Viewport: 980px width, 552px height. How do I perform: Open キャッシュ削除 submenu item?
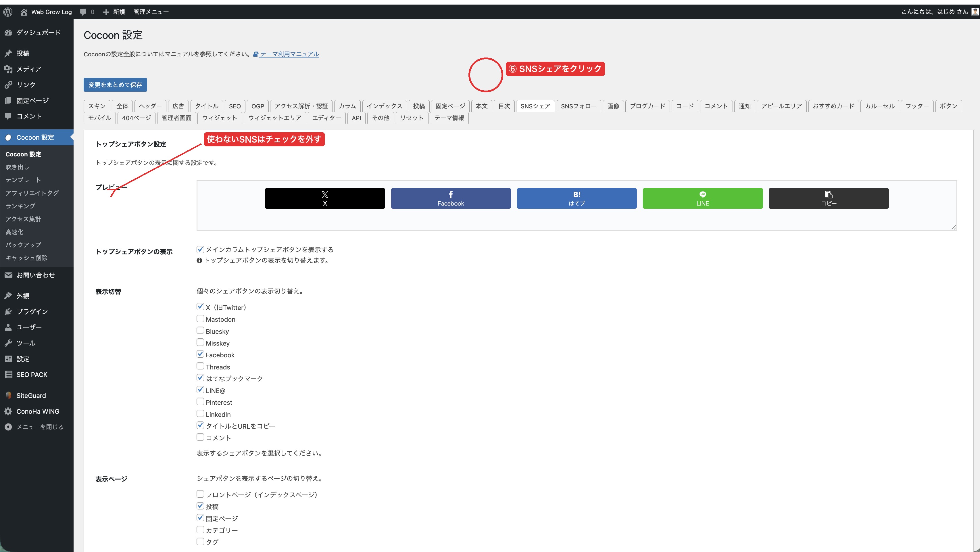[x=27, y=258]
